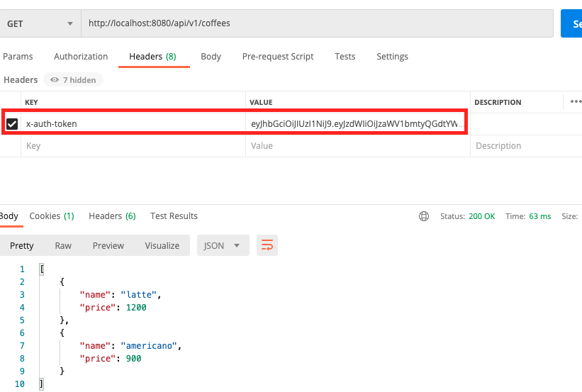Select the Preview view
Screen dimensions: 582x392
[108, 246]
